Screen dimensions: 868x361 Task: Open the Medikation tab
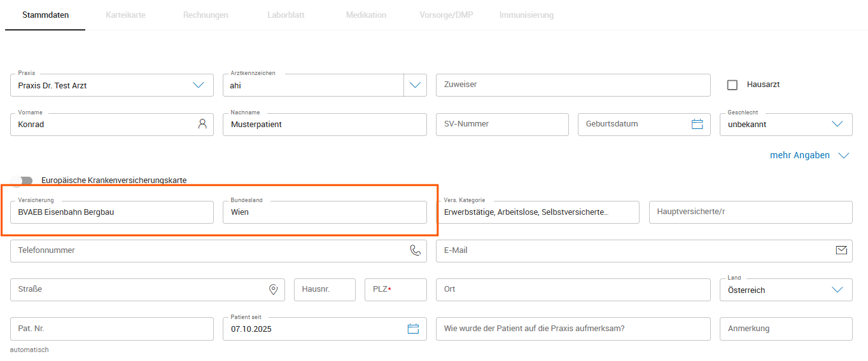click(x=366, y=15)
